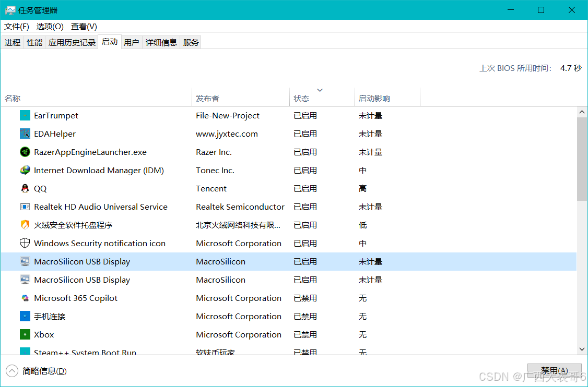This screenshot has width=588, height=387.
Task: Collapse to brief view with 简略信息 arrow icon
Action: pos(12,371)
